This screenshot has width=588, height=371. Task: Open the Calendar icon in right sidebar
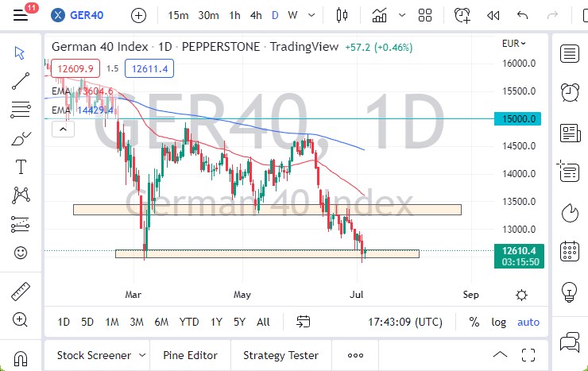coord(569,251)
